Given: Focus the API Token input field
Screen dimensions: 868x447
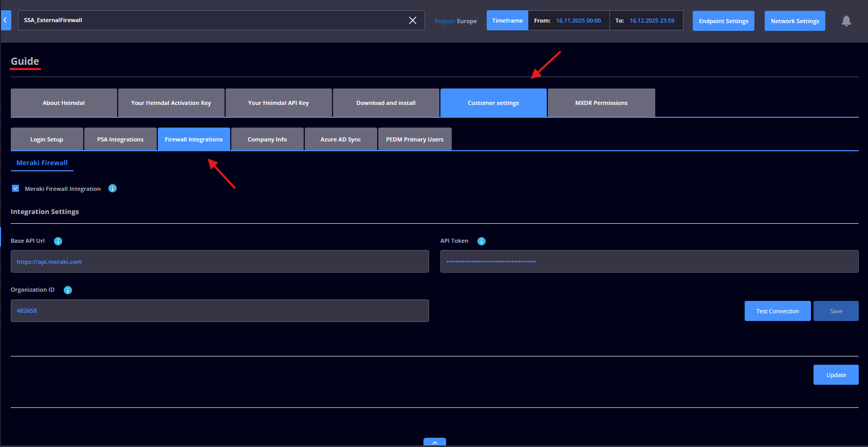Looking at the screenshot, I should click(x=650, y=261).
